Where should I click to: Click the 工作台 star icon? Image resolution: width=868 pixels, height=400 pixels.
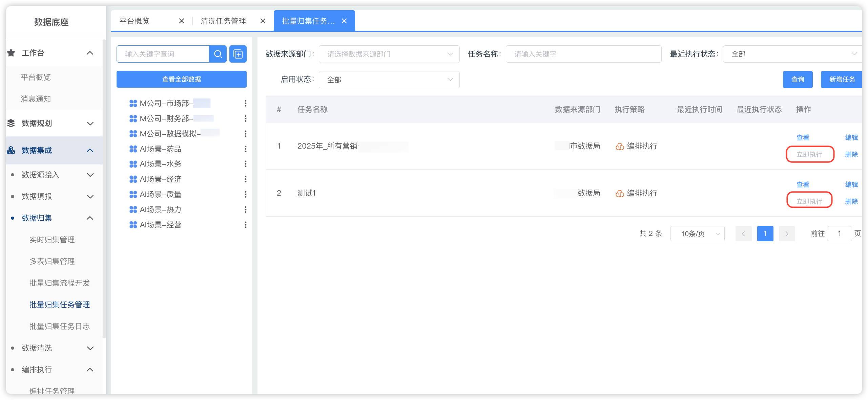coord(11,53)
